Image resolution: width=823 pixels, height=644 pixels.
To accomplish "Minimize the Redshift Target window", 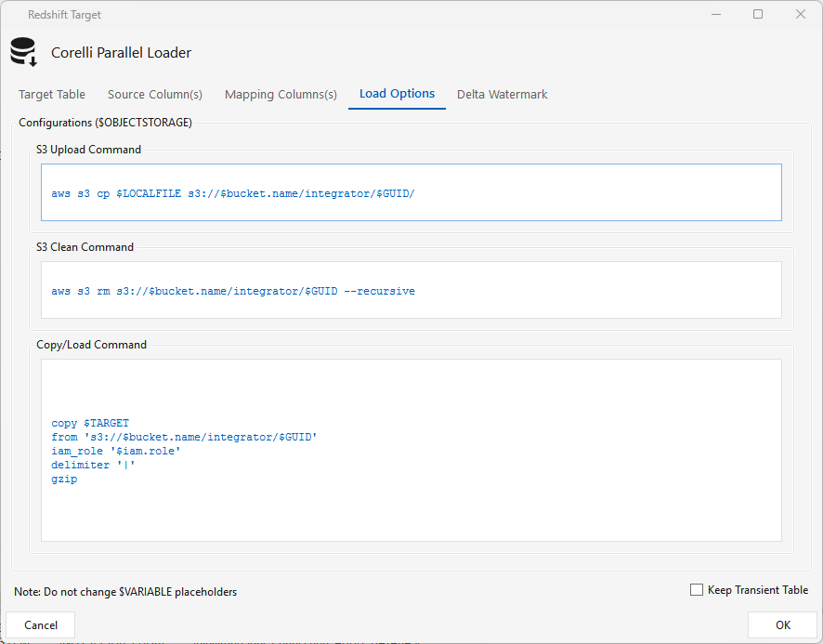I will (x=716, y=14).
